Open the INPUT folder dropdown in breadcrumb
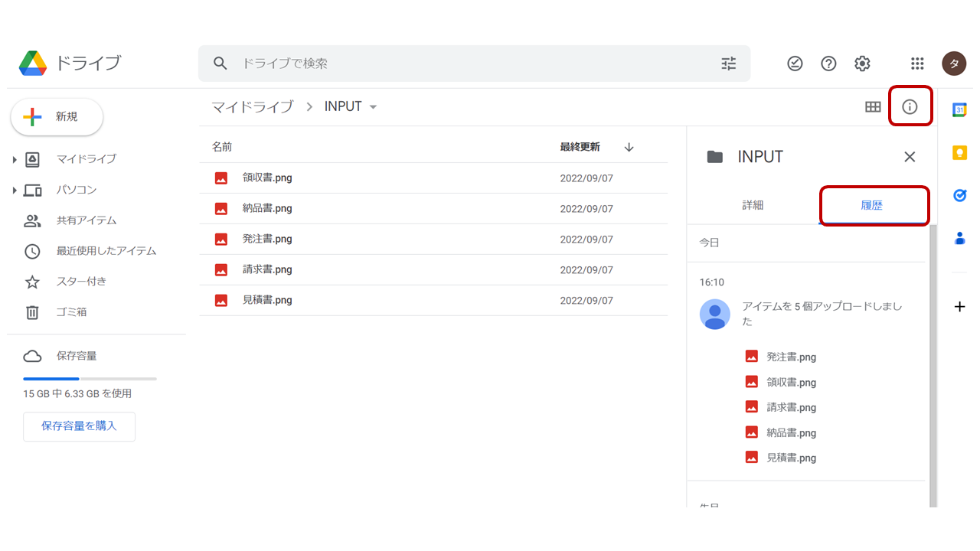The width and height of the screenshot is (980, 551). pyautogui.click(x=373, y=106)
